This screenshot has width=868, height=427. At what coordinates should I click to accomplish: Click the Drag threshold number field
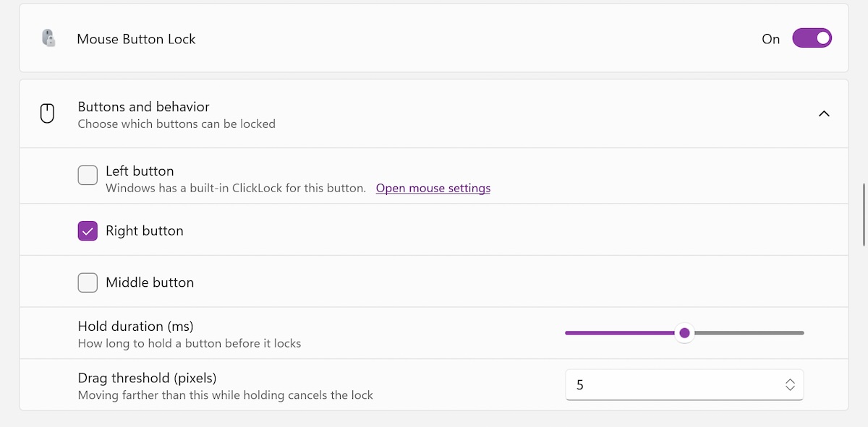click(684, 385)
